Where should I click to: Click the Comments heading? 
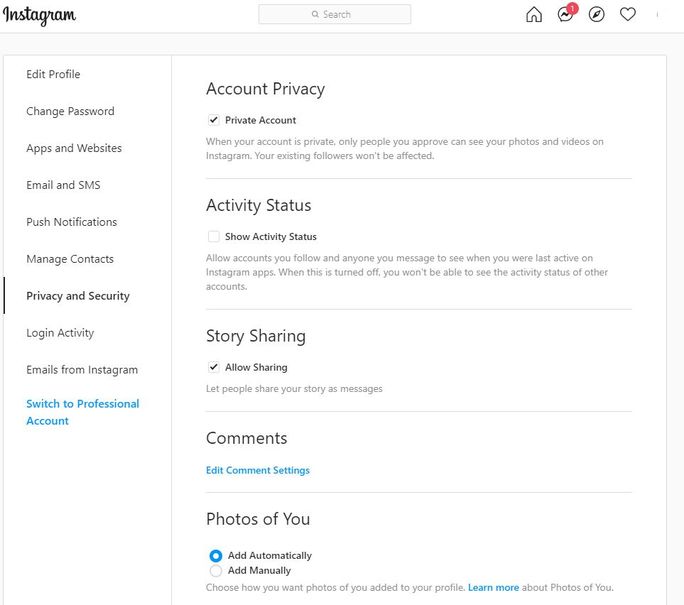click(246, 438)
